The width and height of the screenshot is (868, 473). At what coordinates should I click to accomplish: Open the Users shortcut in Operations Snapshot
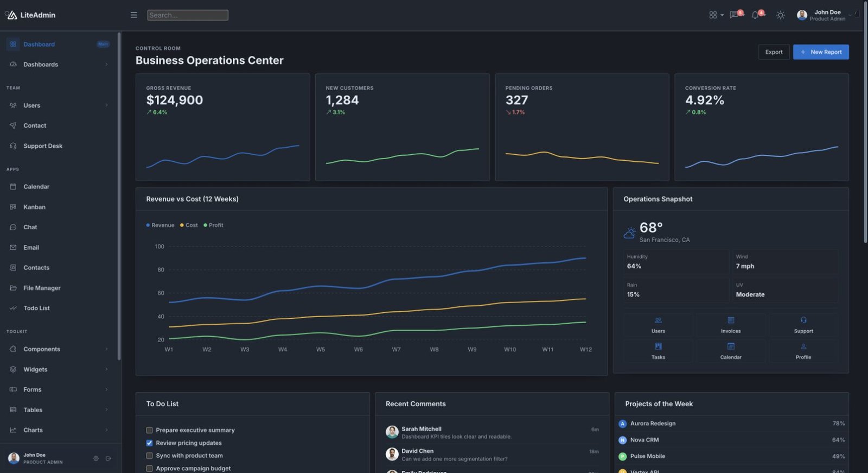[658, 325]
